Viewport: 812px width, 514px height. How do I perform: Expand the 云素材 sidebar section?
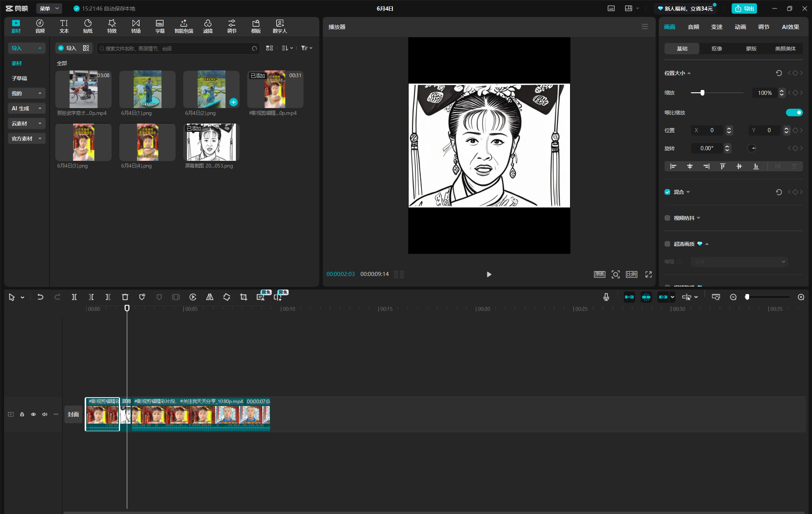point(26,124)
